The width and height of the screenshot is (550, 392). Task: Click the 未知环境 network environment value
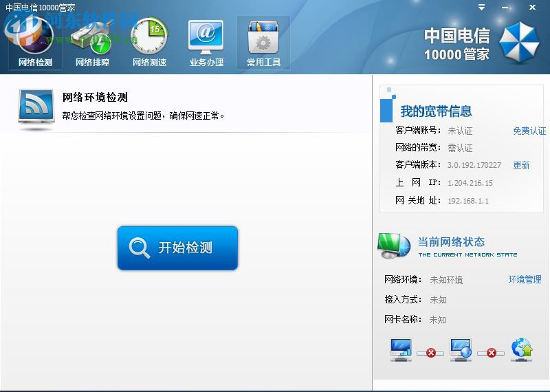pyautogui.click(x=446, y=280)
